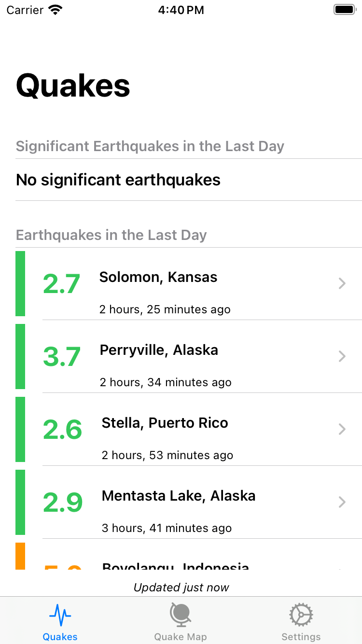
Task: Tap the 'No significant earthquakes' row
Action: 189,180
